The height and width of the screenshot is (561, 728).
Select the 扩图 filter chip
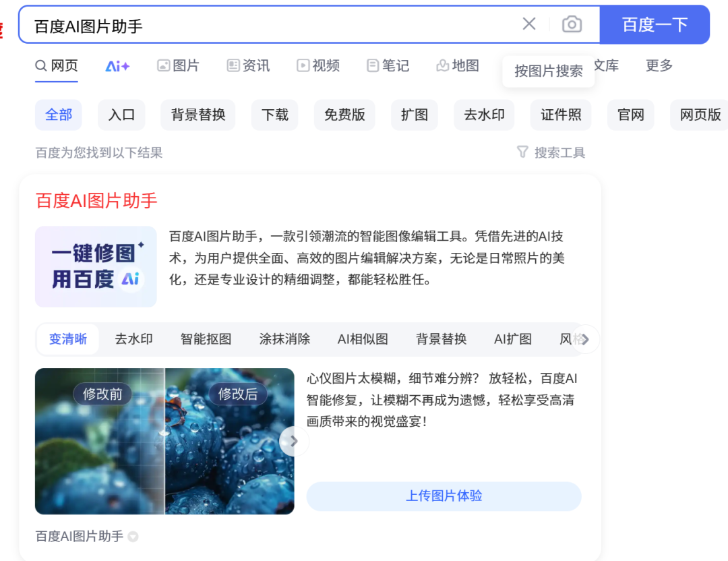click(x=415, y=115)
